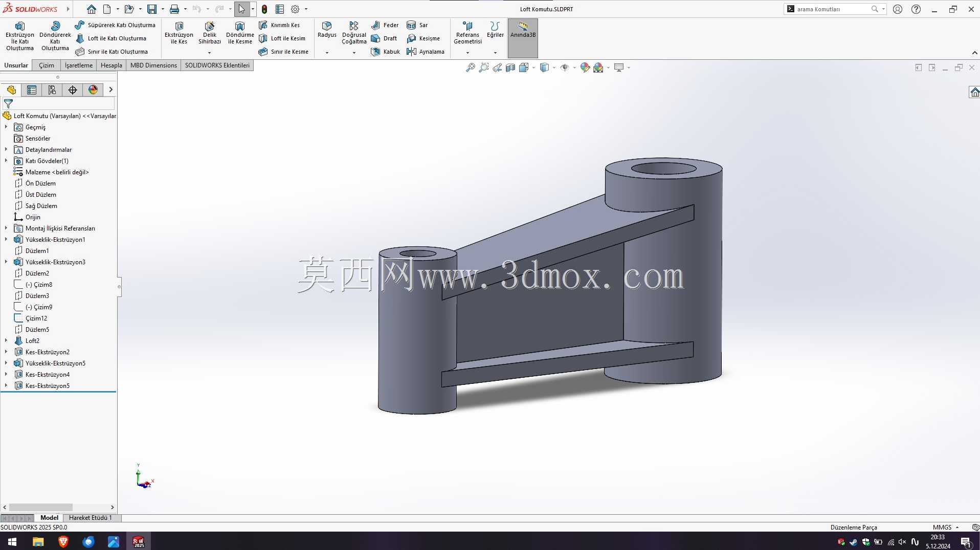Launch Loft ile Katı Oluşturma
This screenshot has height=550, width=980.
[111, 38]
